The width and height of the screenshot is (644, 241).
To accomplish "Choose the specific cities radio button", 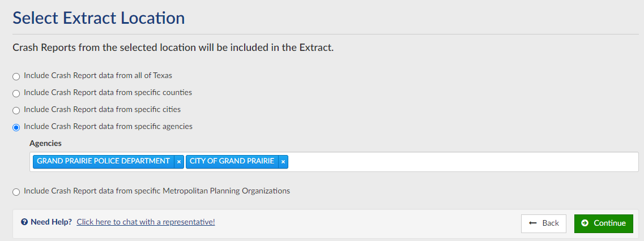I will 16,110.
